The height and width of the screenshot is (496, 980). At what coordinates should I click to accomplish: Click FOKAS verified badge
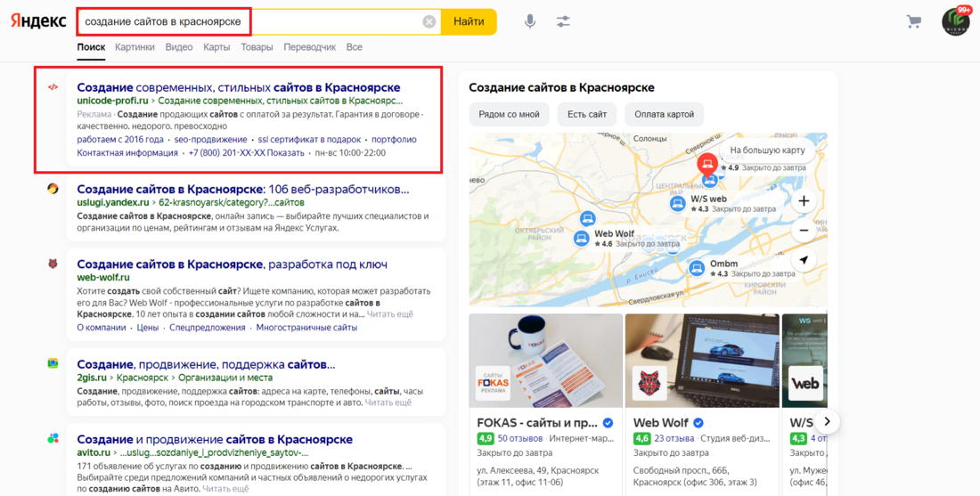tap(608, 423)
